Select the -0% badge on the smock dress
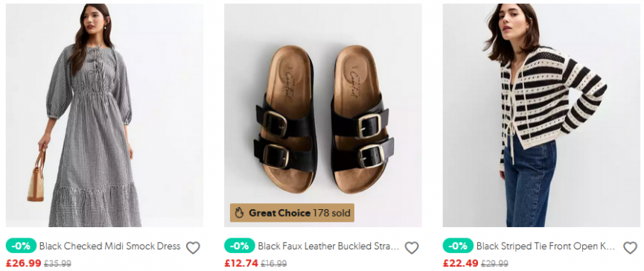 [x=21, y=246]
